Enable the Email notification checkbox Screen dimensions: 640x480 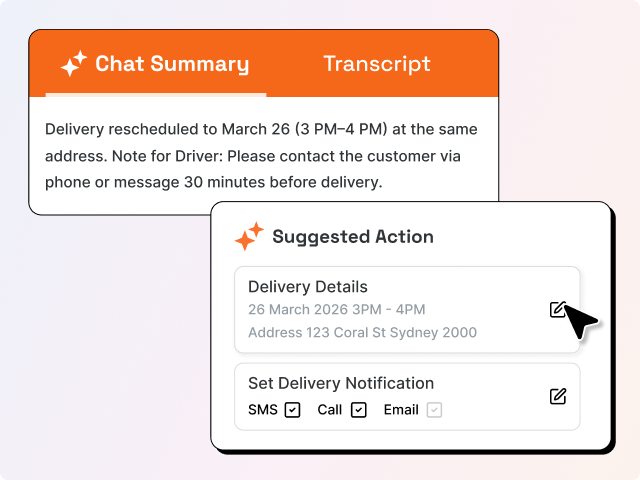click(x=434, y=409)
